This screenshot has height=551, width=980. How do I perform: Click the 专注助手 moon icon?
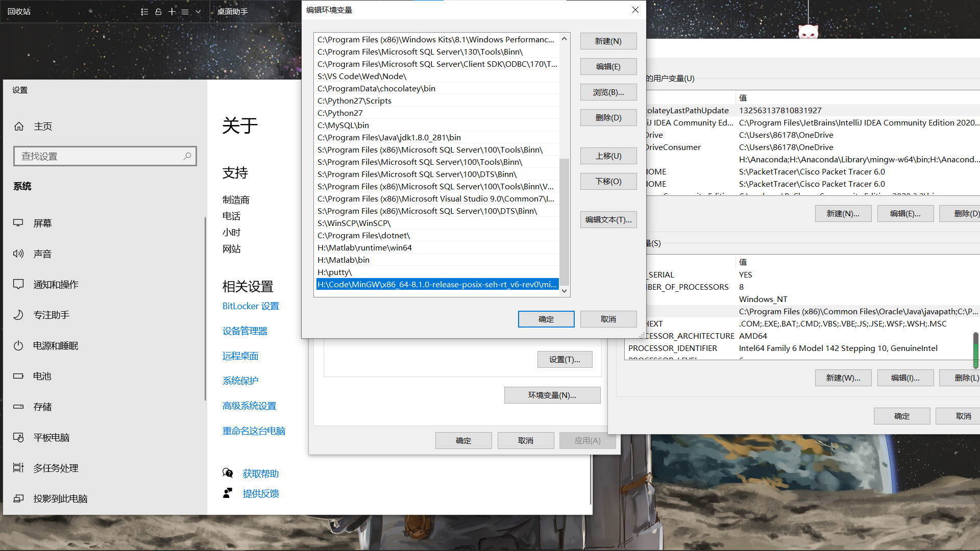(18, 315)
